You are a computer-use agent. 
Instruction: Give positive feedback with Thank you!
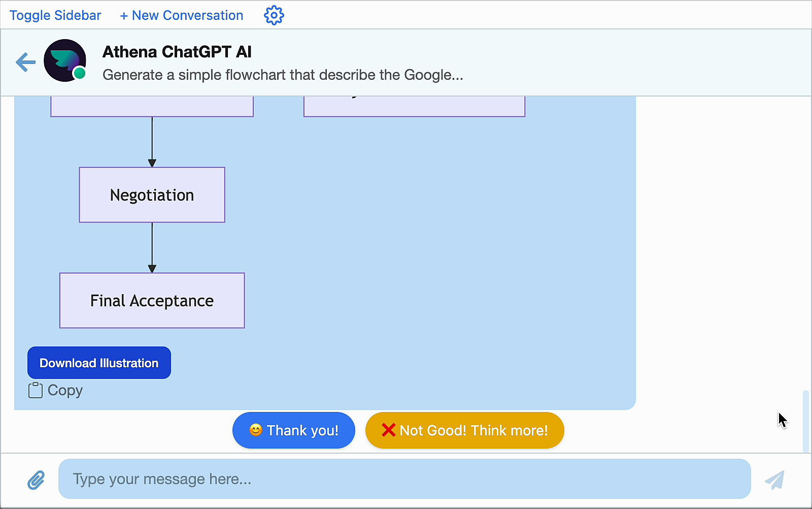293,430
